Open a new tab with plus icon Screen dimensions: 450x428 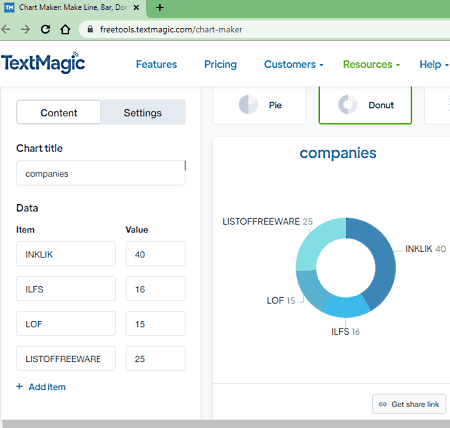click(160, 7)
